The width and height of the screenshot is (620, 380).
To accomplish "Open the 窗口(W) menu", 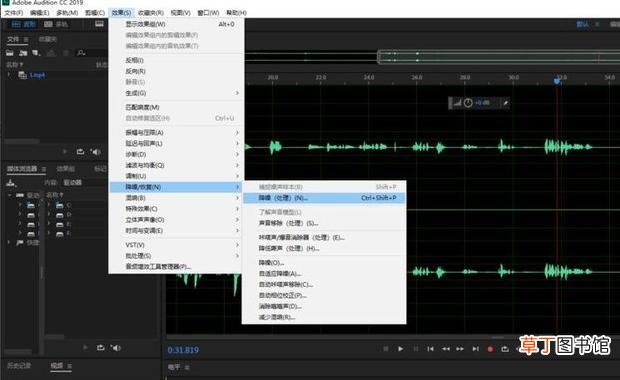I will [x=208, y=13].
